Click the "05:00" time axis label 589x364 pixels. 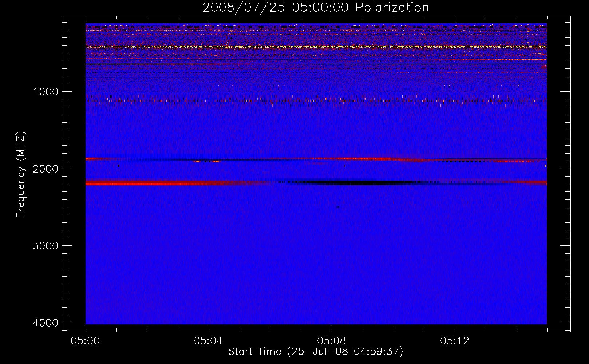click(86, 341)
